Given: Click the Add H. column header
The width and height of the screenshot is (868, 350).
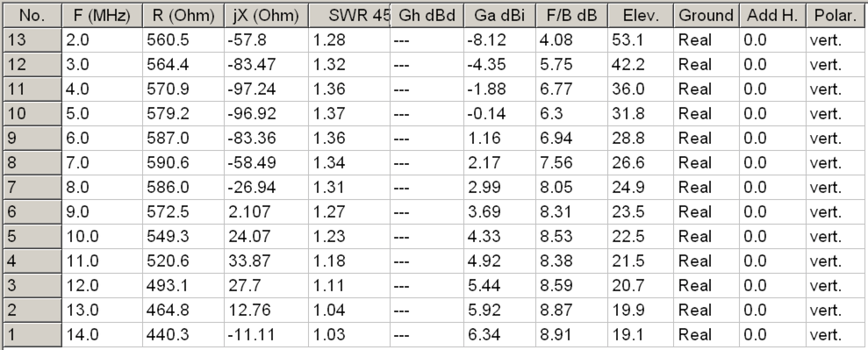Looking at the screenshot, I should pyautogui.click(x=773, y=16).
